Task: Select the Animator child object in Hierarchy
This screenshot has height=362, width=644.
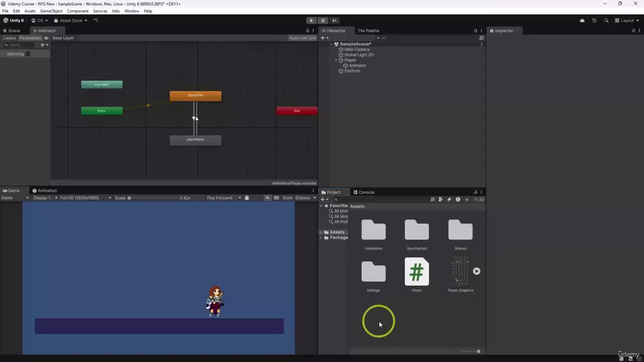Action: [357, 66]
